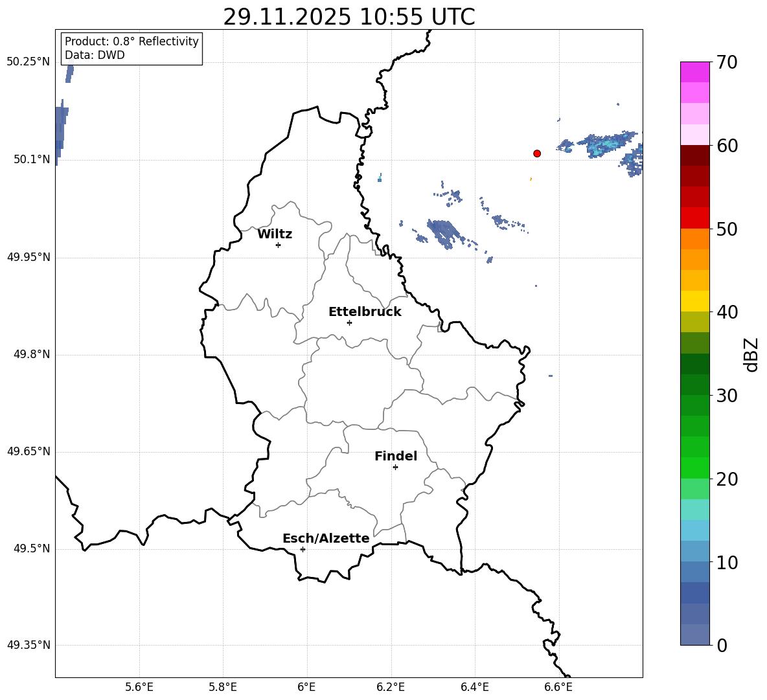Click the title 29.11.2025 10:55 UTC
The width and height of the screenshot is (767, 700).
coord(349,17)
